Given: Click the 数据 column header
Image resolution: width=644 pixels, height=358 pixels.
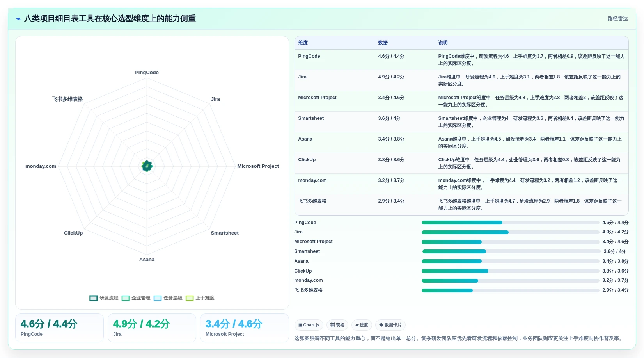Looking at the screenshot, I should tap(383, 43).
